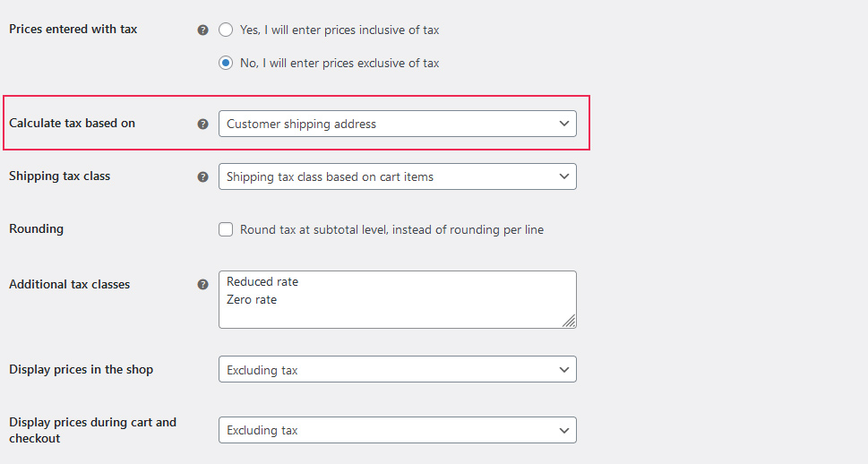Click help icon beside Prices entered with tax

tap(202, 30)
